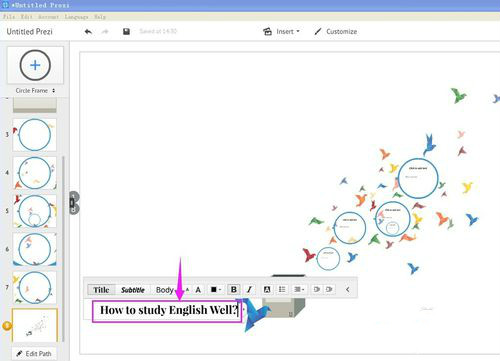Select path thumbnail number 7
Screen dimensions: 500x361
point(35,287)
